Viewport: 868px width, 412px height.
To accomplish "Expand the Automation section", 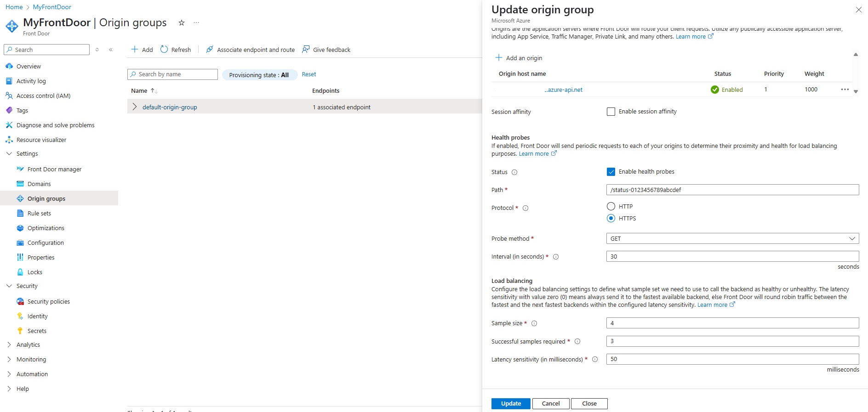I will click(x=9, y=374).
